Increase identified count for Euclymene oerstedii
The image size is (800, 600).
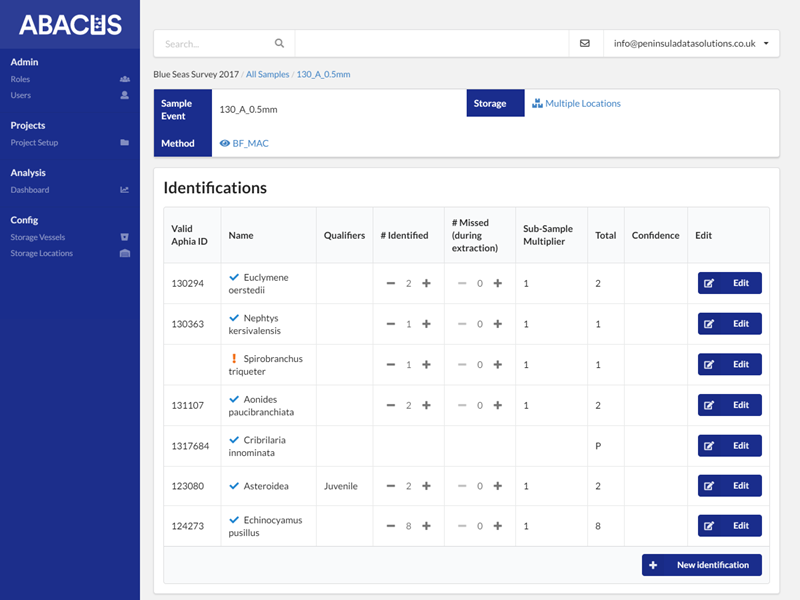(426, 284)
